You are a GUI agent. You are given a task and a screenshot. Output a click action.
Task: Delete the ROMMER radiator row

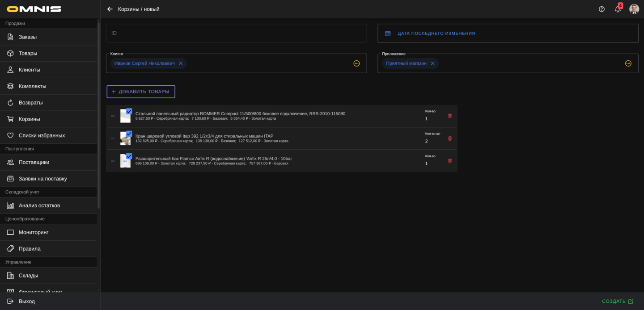pyautogui.click(x=450, y=116)
